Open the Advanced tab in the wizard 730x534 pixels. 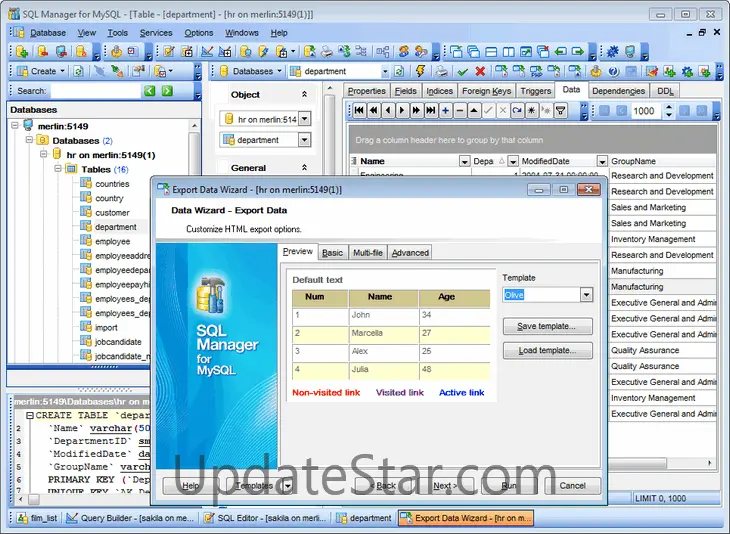pyautogui.click(x=410, y=253)
